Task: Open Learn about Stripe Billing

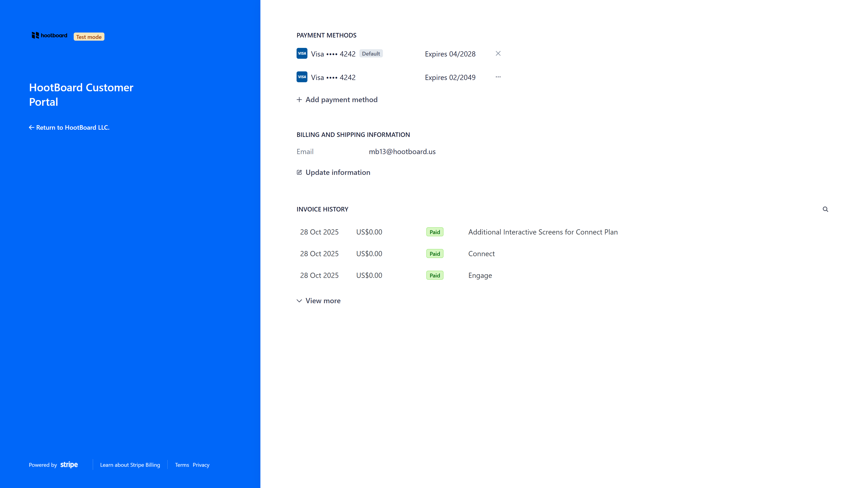Action: pyautogui.click(x=130, y=465)
